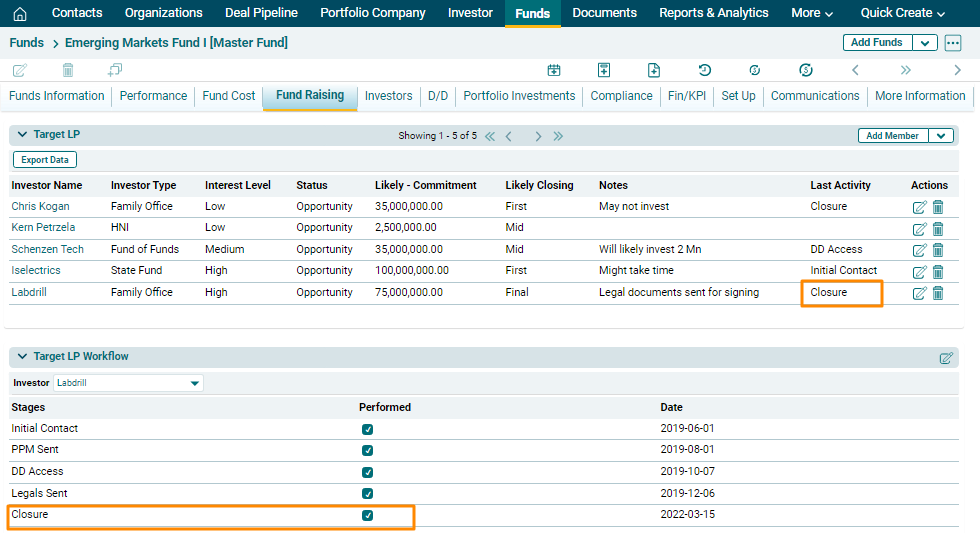Click the history clock icon in toolbar
This screenshot has height=533, width=980.
(x=705, y=70)
